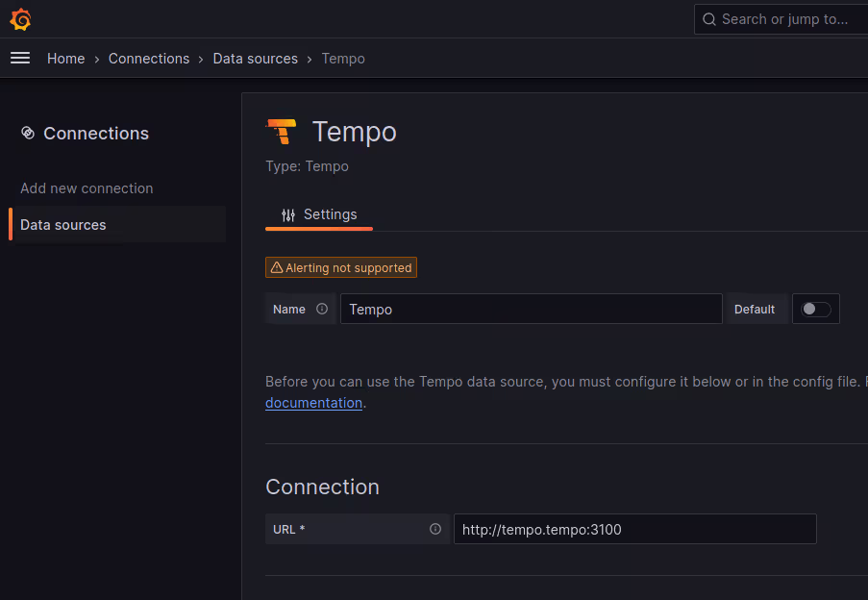This screenshot has width=868, height=600.
Task: Show info tooltip icon next to Name
Action: pyautogui.click(x=322, y=309)
